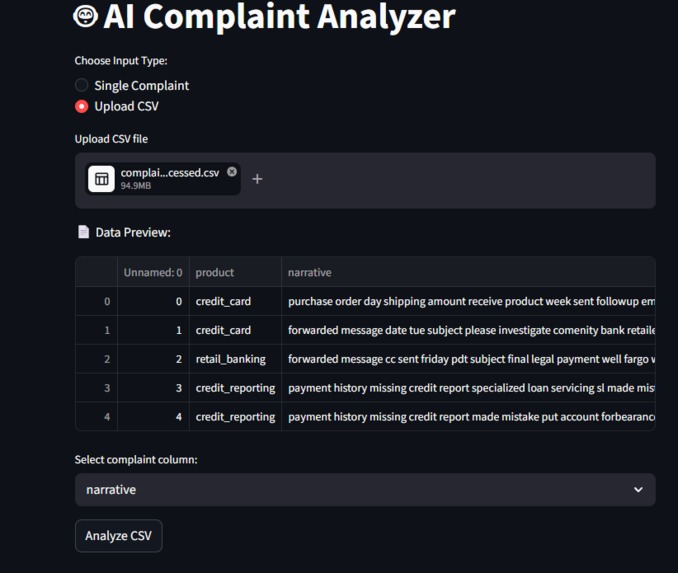The image size is (678, 573).
Task: Click narrative mentioning 'put account forbearance'
Action: tap(468, 416)
